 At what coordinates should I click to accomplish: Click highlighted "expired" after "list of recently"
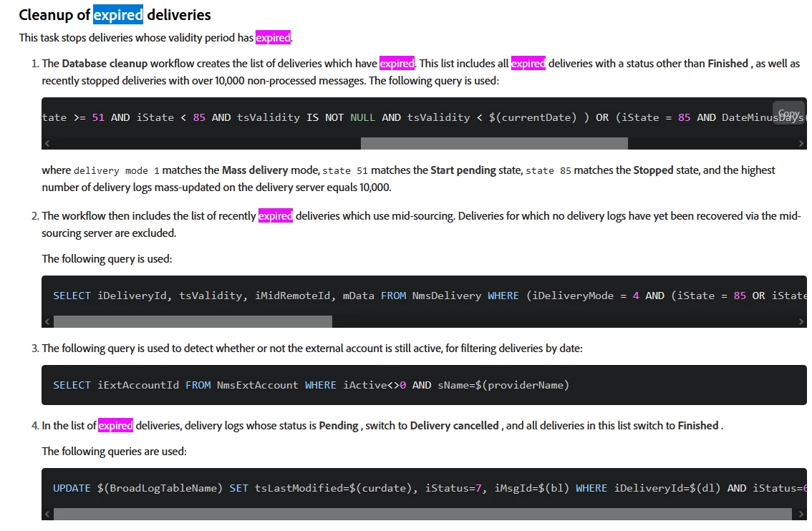[x=276, y=216]
